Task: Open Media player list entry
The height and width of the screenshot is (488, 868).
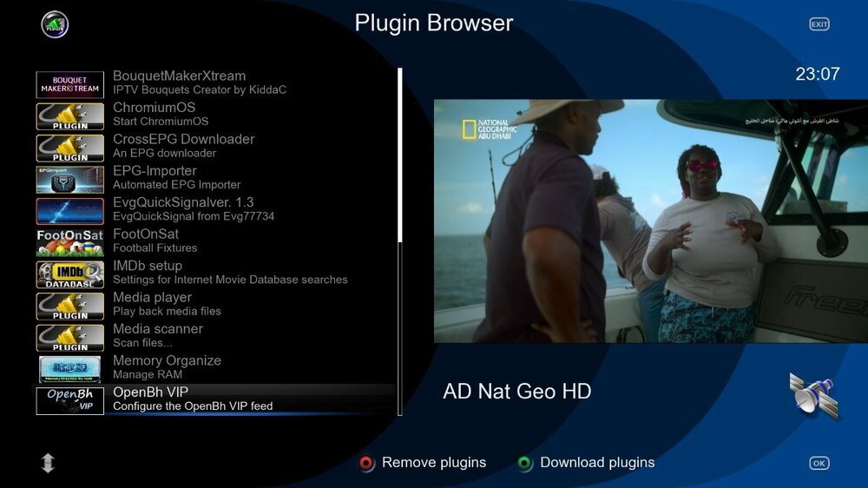Action: point(215,304)
